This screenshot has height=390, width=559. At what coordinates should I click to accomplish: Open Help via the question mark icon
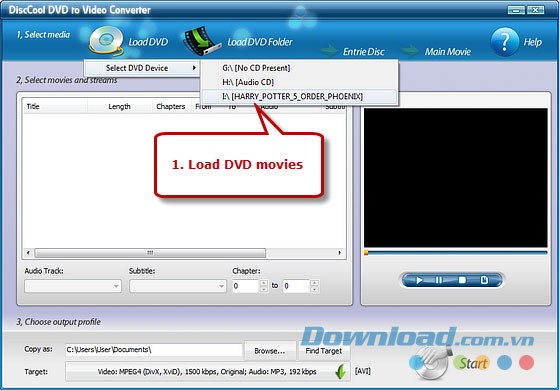[504, 42]
